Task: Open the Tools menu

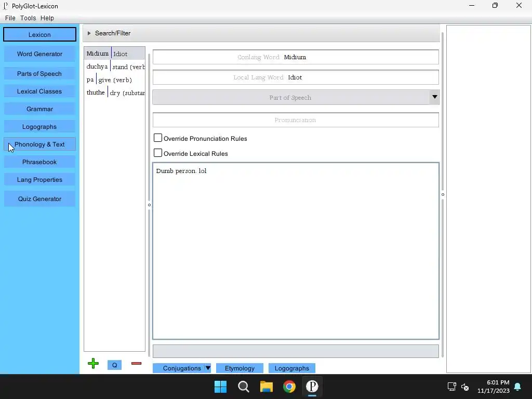Action: (x=28, y=18)
